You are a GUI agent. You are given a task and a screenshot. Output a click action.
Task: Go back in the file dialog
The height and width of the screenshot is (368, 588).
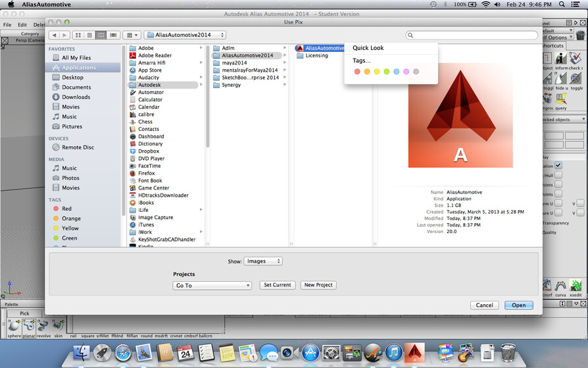[55, 35]
